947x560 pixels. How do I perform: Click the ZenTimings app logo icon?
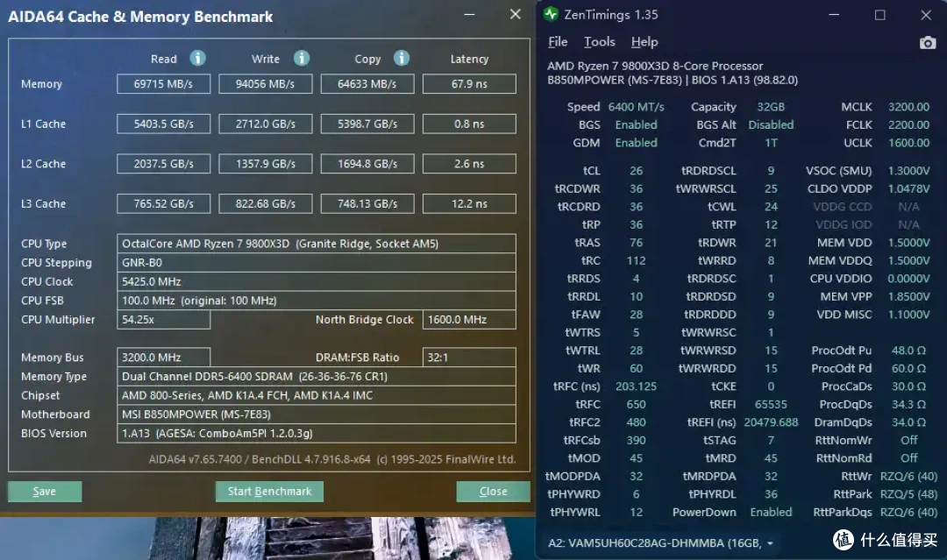551,14
